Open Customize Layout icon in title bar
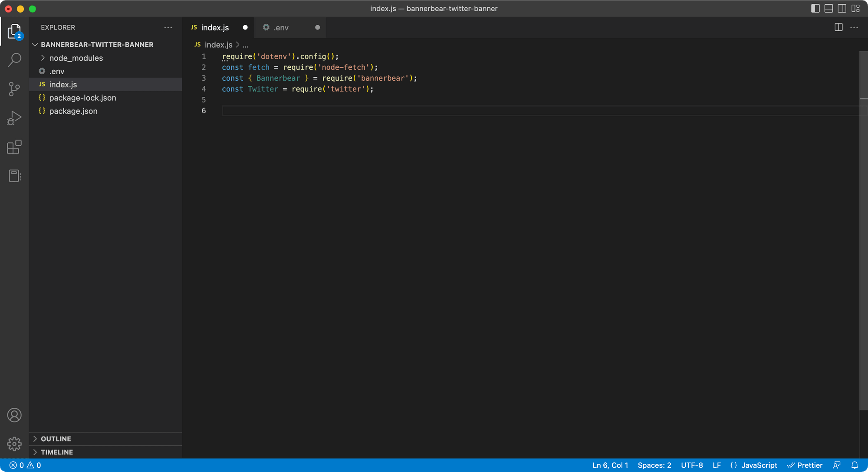Screen dimensions: 868x472 click(x=855, y=8)
